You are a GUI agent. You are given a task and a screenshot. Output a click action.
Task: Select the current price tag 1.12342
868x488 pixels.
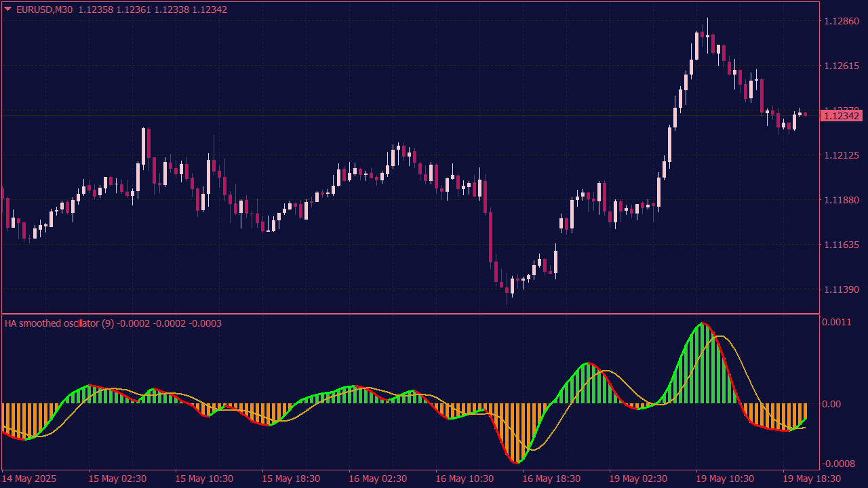coord(841,116)
